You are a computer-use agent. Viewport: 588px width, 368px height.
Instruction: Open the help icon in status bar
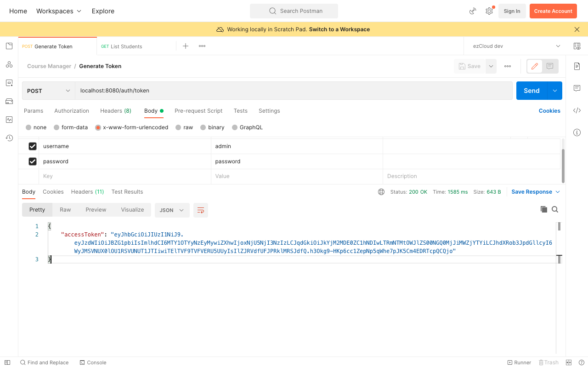pos(582,362)
